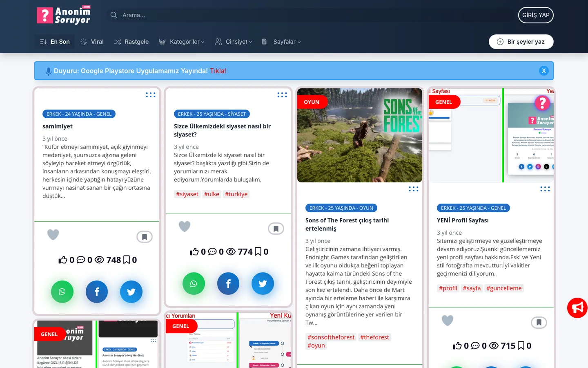Image resolution: width=588 pixels, height=368 pixels.
Task: Share siyaset post on Facebook
Action: point(228,283)
